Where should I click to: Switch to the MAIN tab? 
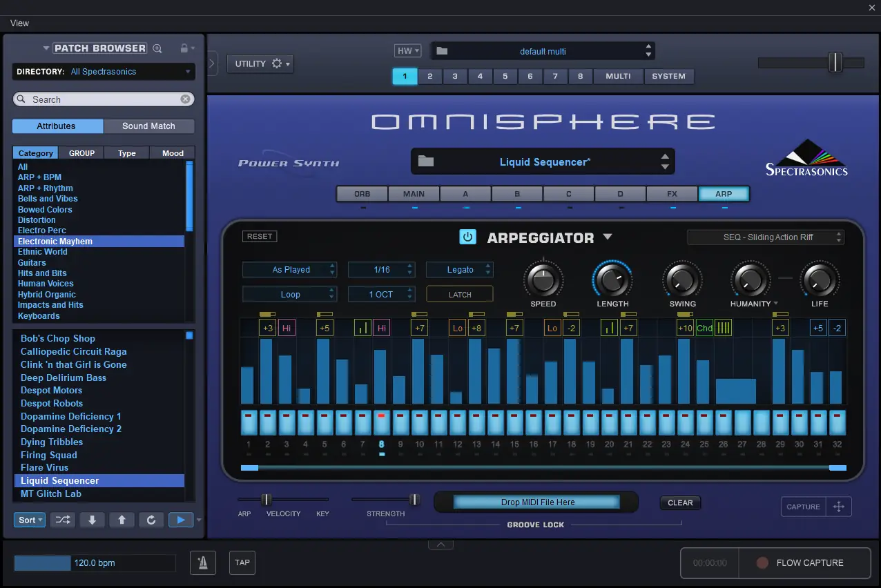click(414, 194)
